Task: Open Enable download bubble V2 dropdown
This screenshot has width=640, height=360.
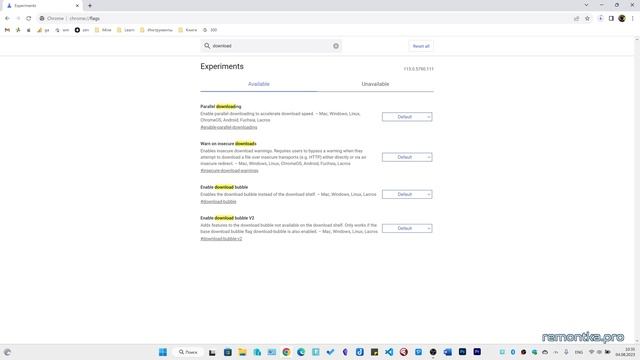Action: 407,228
